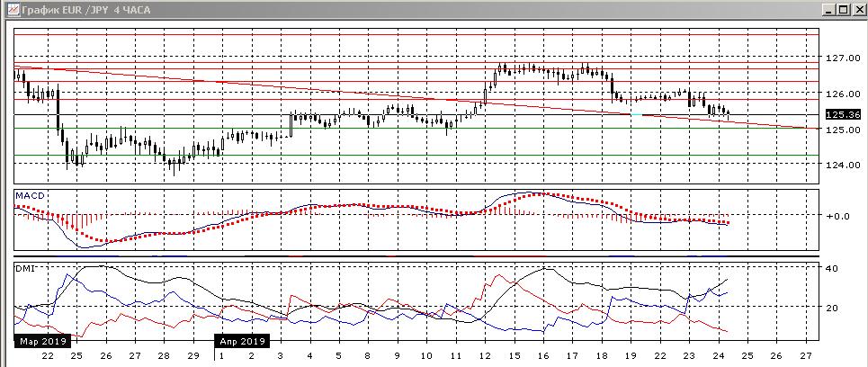Select the topmost red horizontal resistance line
The height and width of the screenshot is (367, 868).
414,34
